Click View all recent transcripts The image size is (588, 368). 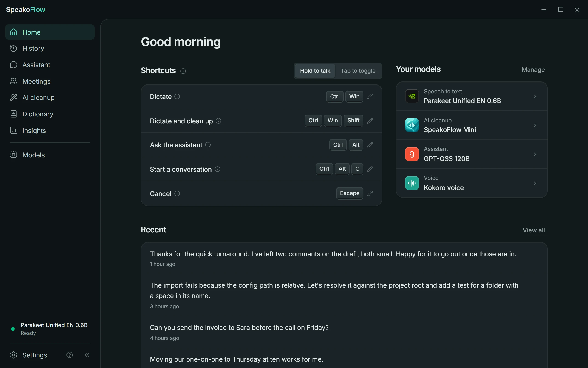click(x=534, y=230)
